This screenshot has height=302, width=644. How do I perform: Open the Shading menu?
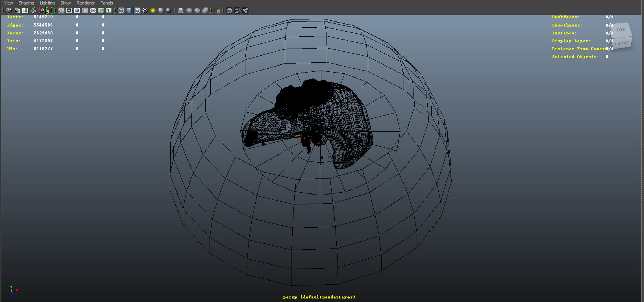(26, 3)
